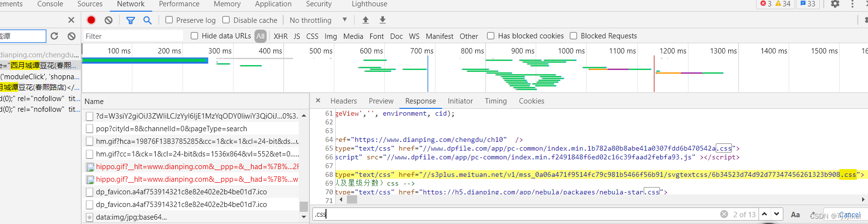The width and height of the screenshot is (868, 224).
Task: Filter requests by JS type
Action: pyautogui.click(x=297, y=36)
